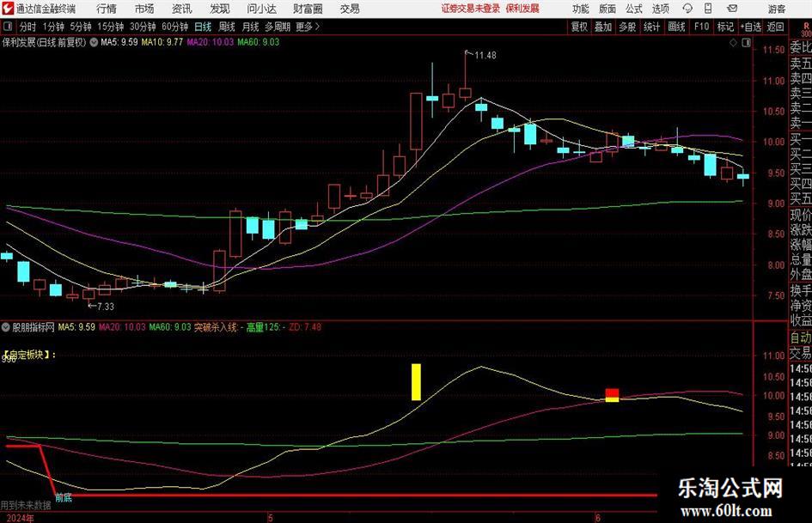This screenshot has width=812, height=523.
Task: Click the 突破杀入线 indicator label
Action: point(216,327)
